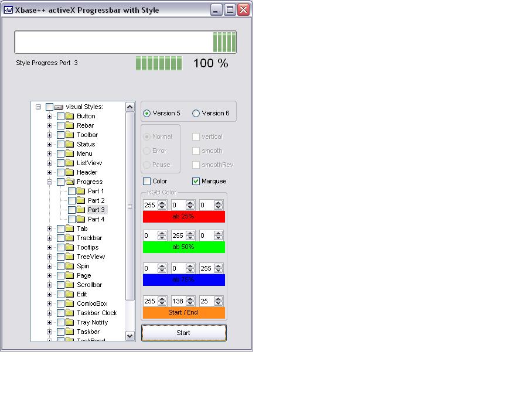Expand the Toolbar tree node
525x420 pixels.
coord(50,135)
